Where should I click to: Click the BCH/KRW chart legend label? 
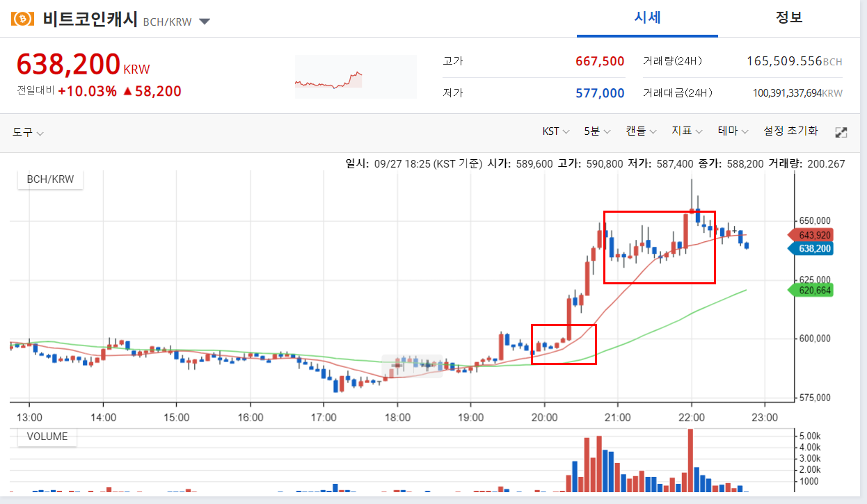click(x=50, y=179)
